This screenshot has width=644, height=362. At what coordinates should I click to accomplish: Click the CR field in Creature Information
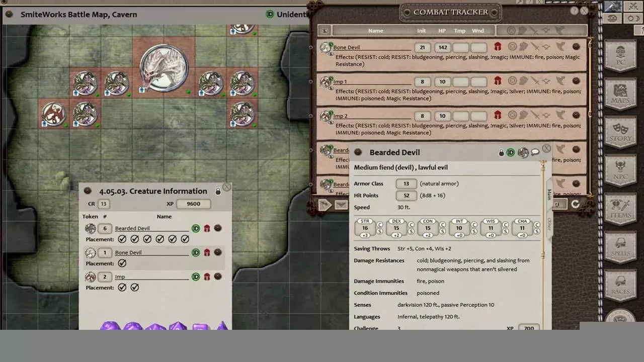pos(104,204)
